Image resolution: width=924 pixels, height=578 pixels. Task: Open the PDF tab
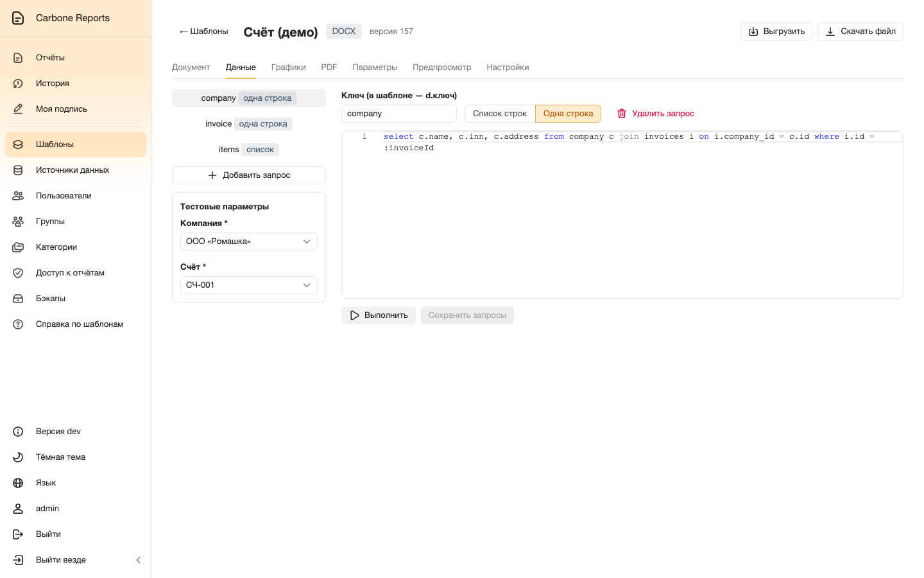coord(329,67)
